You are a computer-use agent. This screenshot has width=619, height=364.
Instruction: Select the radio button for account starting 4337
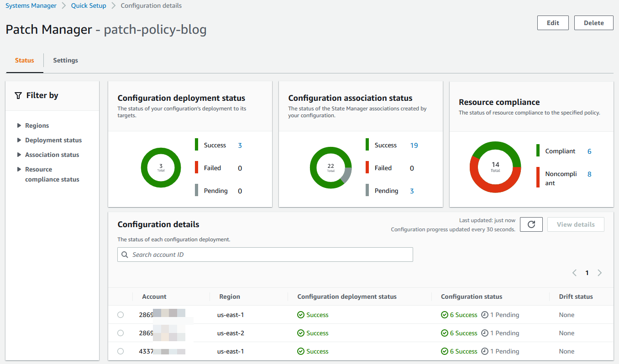[x=120, y=351]
